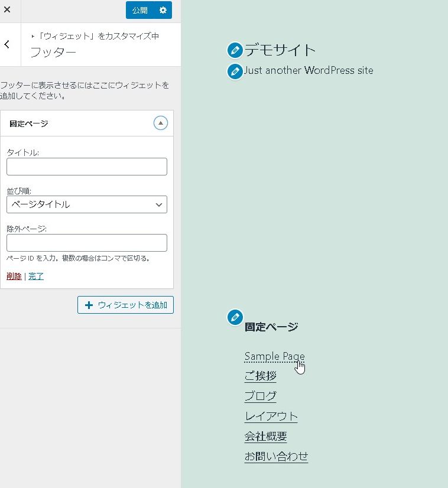
Task: Click edit pencil beside the site tagline
Action: 235,71
